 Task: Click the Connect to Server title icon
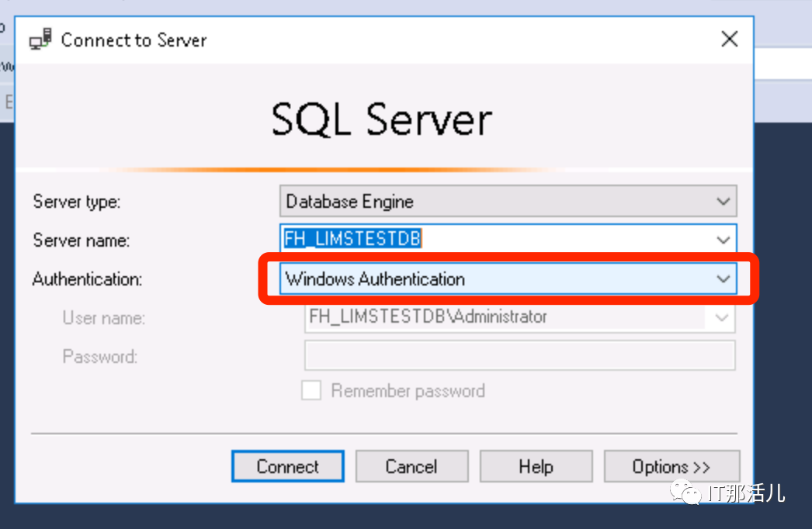(41, 40)
